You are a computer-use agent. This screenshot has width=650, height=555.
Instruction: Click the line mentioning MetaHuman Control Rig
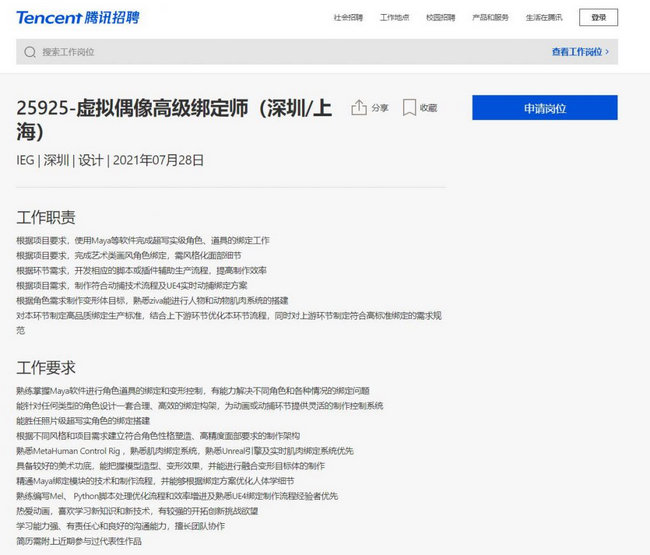click(x=185, y=451)
